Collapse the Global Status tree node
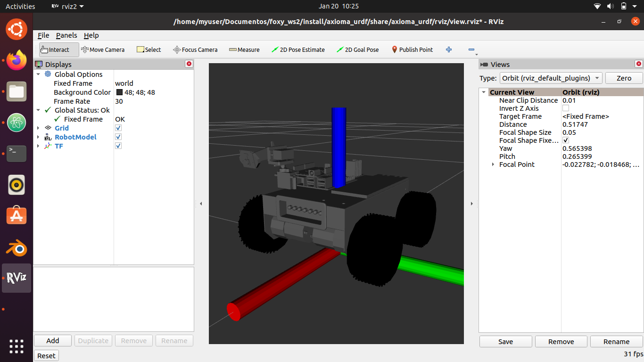The height and width of the screenshot is (362, 644). pos(38,110)
